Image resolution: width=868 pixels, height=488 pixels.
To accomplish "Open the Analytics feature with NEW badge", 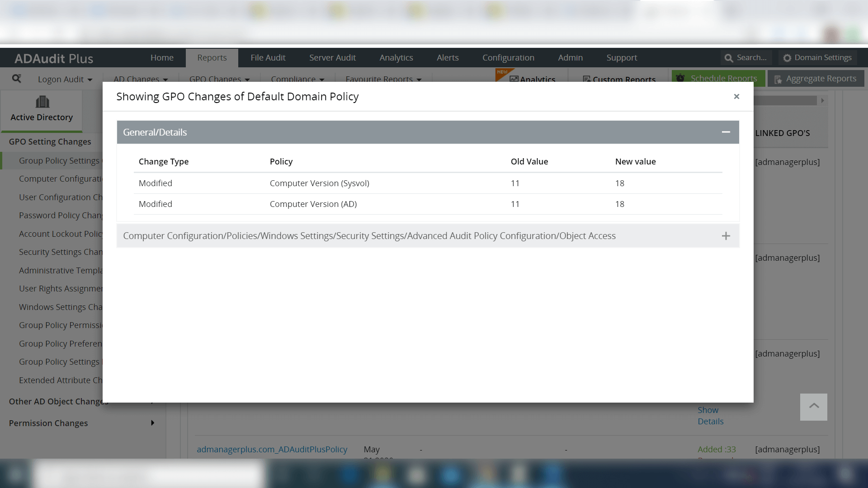I will 533,79.
